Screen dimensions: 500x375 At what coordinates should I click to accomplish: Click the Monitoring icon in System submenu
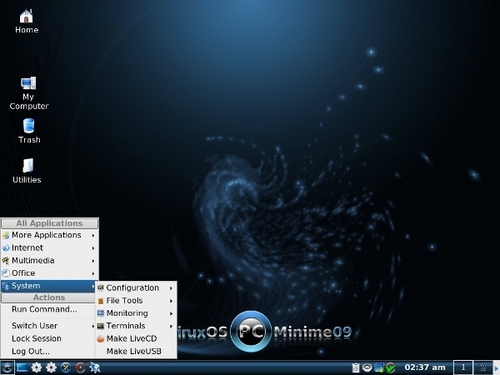point(100,313)
